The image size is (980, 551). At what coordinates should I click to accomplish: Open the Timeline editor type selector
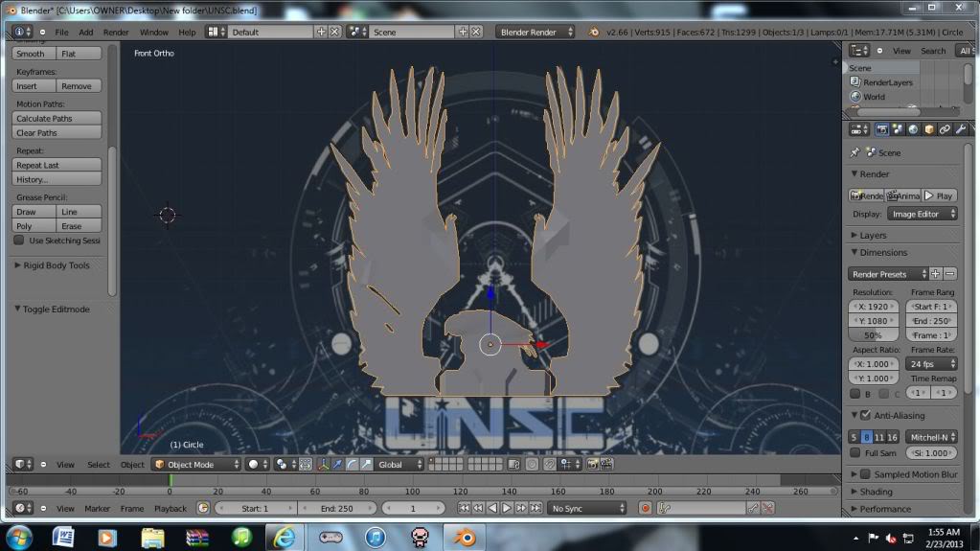[23, 508]
